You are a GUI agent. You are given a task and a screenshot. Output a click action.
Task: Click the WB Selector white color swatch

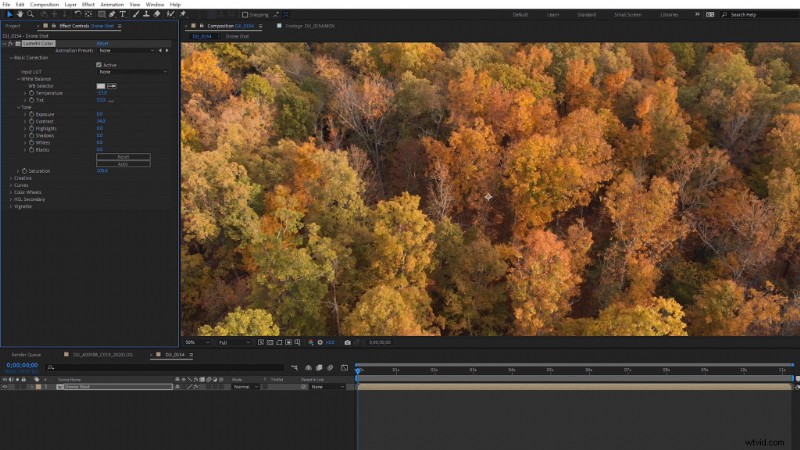click(x=101, y=86)
